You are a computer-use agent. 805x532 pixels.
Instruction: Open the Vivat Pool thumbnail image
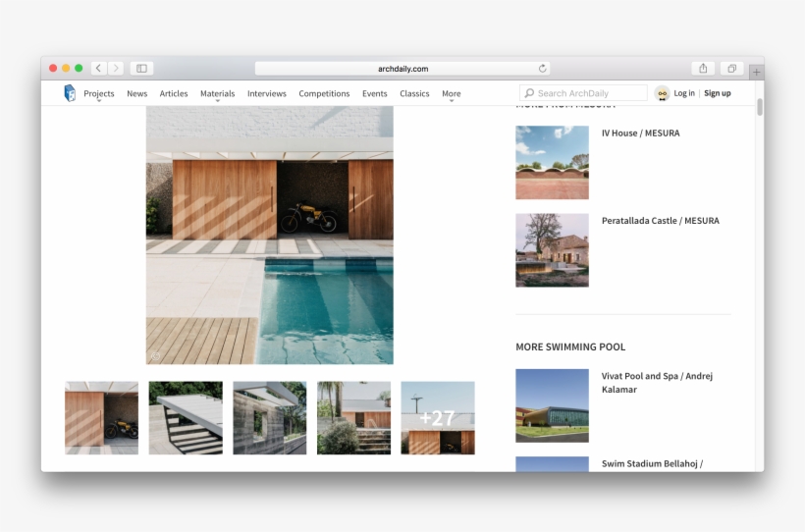(552, 405)
